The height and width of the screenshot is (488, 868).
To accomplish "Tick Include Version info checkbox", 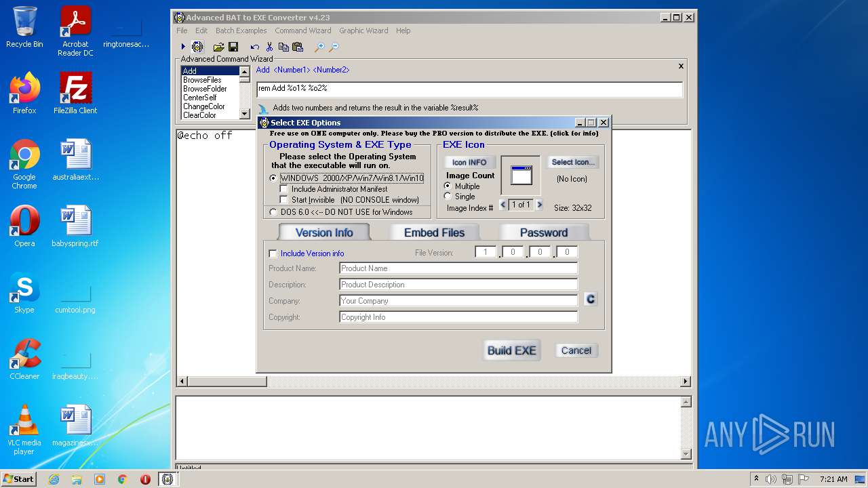I will [x=273, y=253].
